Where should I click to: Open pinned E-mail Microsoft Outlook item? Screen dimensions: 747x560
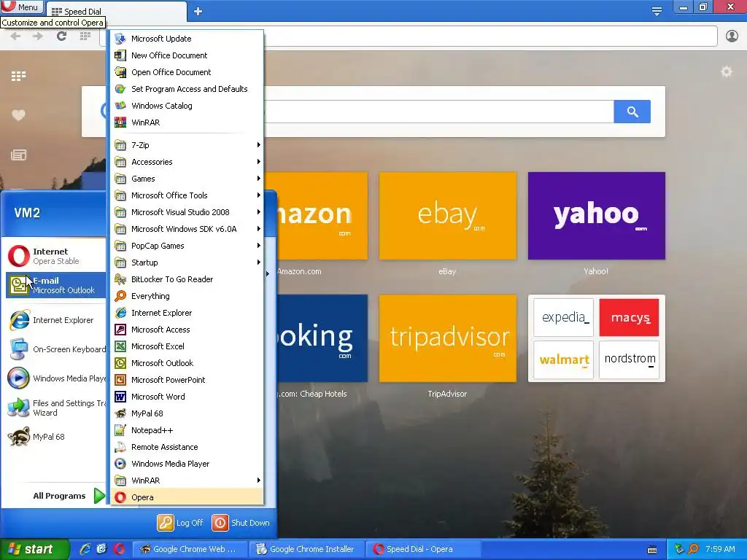[x=55, y=285]
